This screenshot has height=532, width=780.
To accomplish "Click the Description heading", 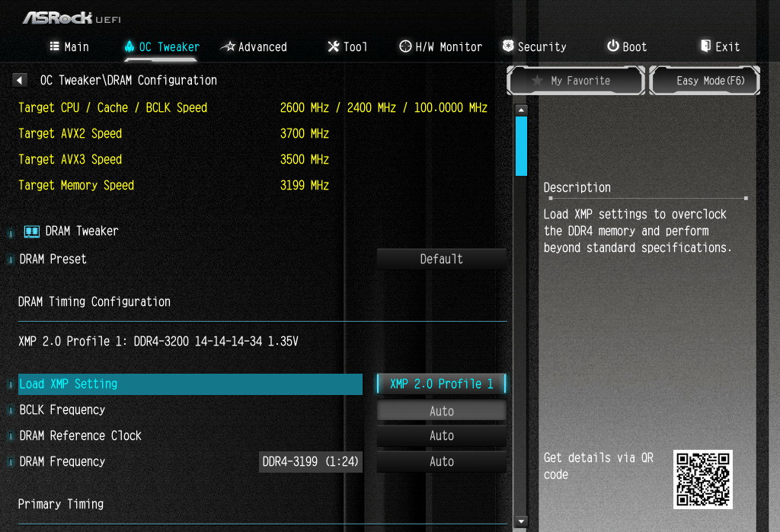I will coord(577,187).
